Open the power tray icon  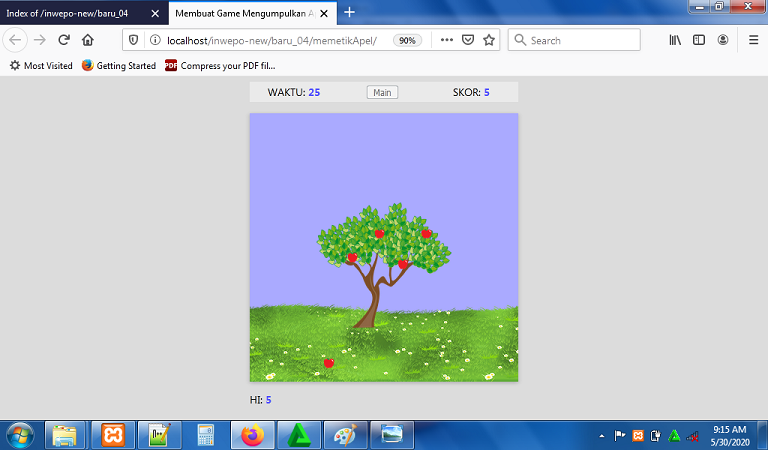[x=655, y=435]
